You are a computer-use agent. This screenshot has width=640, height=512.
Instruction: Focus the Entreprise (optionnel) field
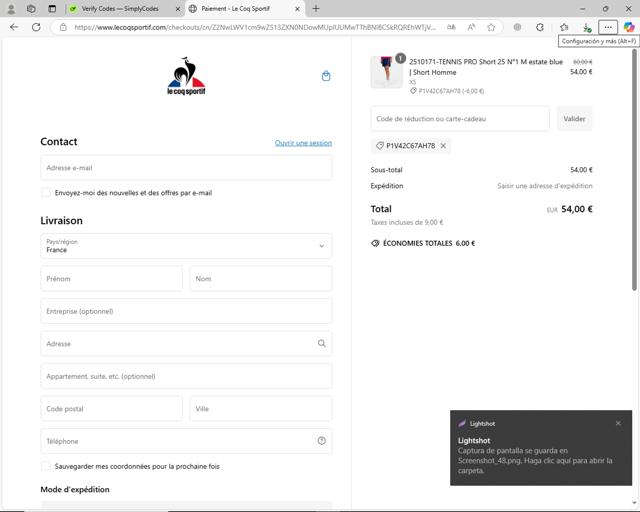pyautogui.click(x=186, y=311)
